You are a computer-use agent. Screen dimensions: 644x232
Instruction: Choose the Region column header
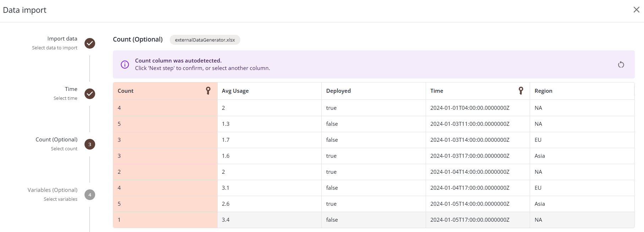pos(543,91)
